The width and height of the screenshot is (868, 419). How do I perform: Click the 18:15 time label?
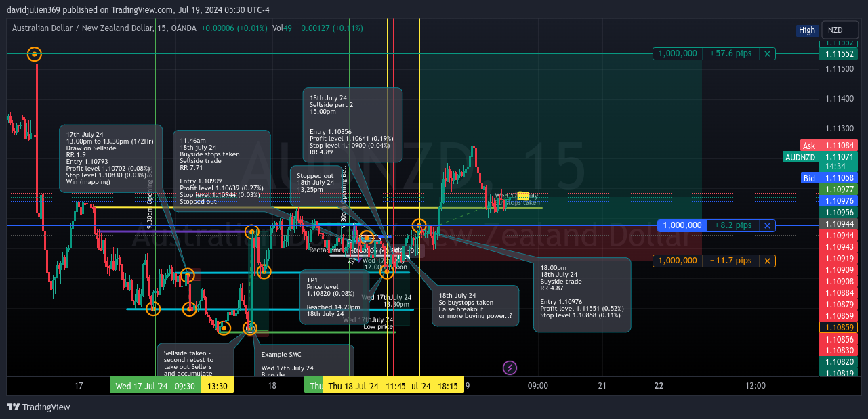438,386
